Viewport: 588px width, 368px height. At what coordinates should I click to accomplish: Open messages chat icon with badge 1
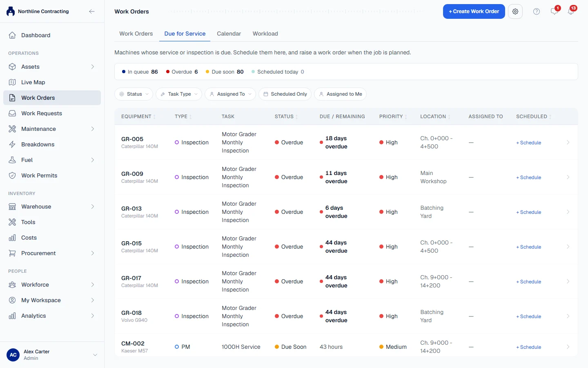click(555, 11)
